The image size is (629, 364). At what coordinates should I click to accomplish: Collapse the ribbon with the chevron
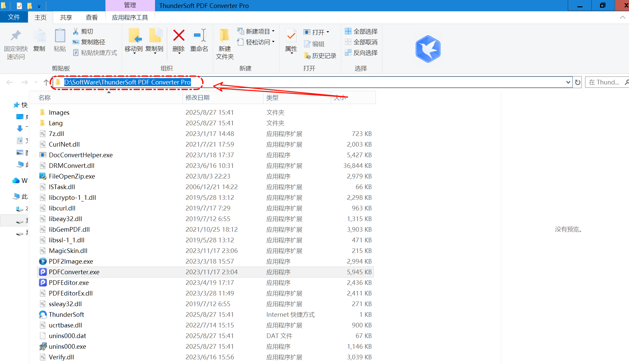(x=622, y=17)
